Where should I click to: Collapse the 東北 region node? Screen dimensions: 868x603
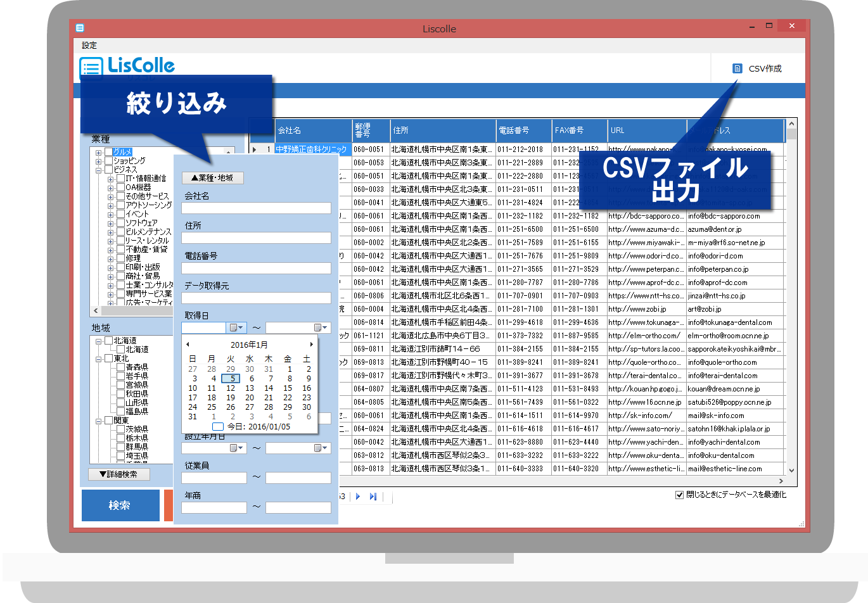(x=98, y=359)
